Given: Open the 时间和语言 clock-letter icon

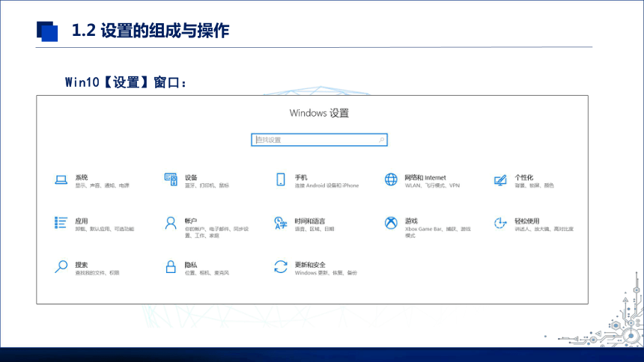Looking at the screenshot, I should click(281, 224).
